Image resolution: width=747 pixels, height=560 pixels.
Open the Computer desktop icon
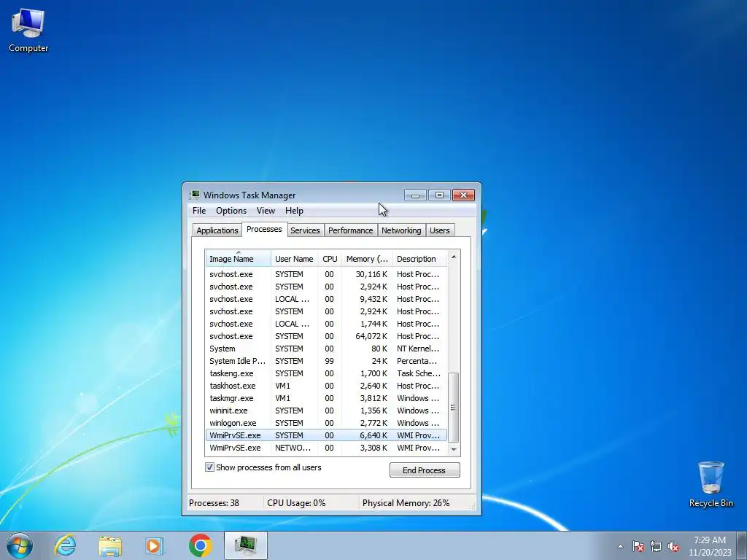[28, 31]
